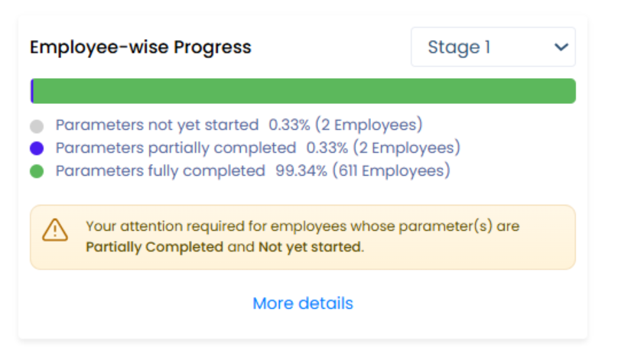Click the green section of the progress bar
Screen dimensions: 618x364
(306, 91)
